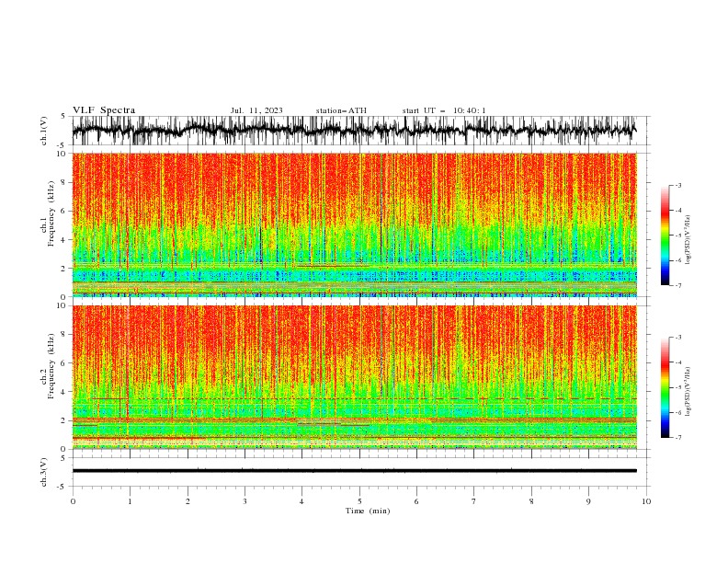
Task: Click the ch.1 spectrogram '8' kHz tick
Action: point(65,182)
